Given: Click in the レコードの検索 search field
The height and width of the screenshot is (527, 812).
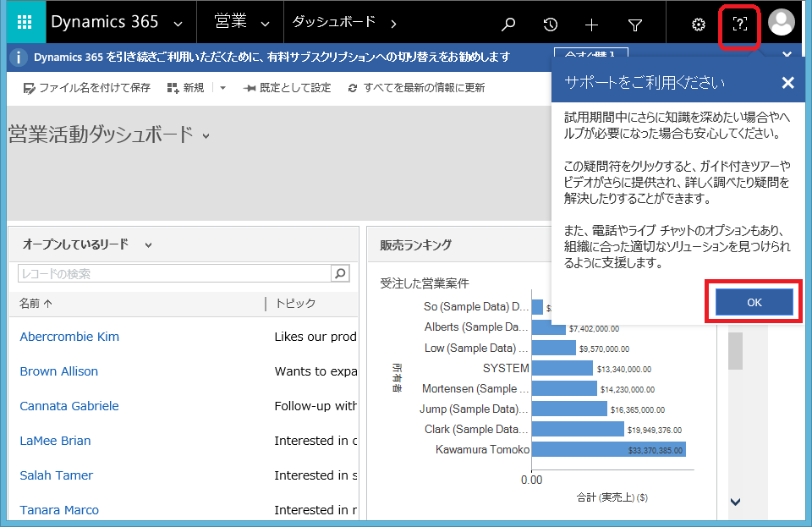Looking at the screenshot, I should [x=174, y=273].
